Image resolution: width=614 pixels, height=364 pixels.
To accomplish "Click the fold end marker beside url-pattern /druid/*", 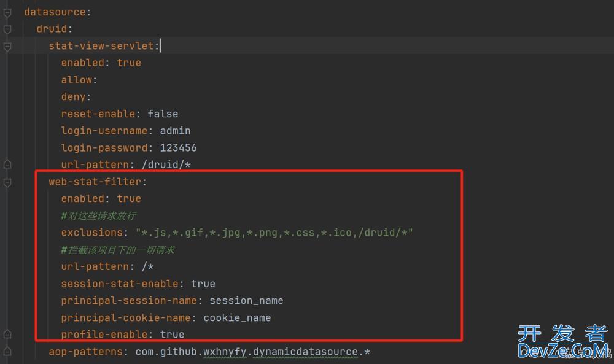I will pyautogui.click(x=7, y=165).
